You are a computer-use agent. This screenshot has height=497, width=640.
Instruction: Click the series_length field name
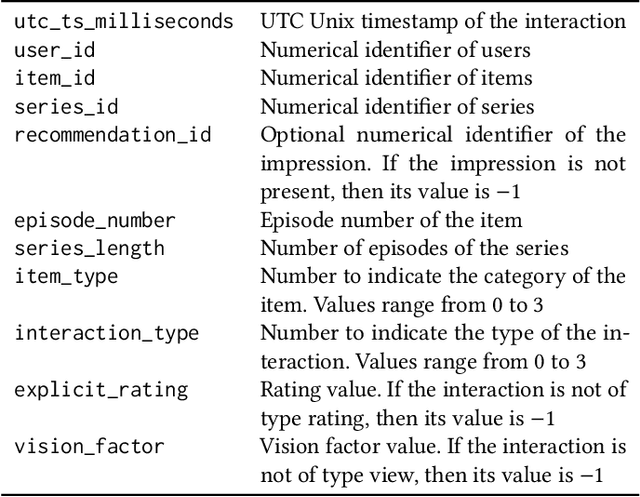89,248
